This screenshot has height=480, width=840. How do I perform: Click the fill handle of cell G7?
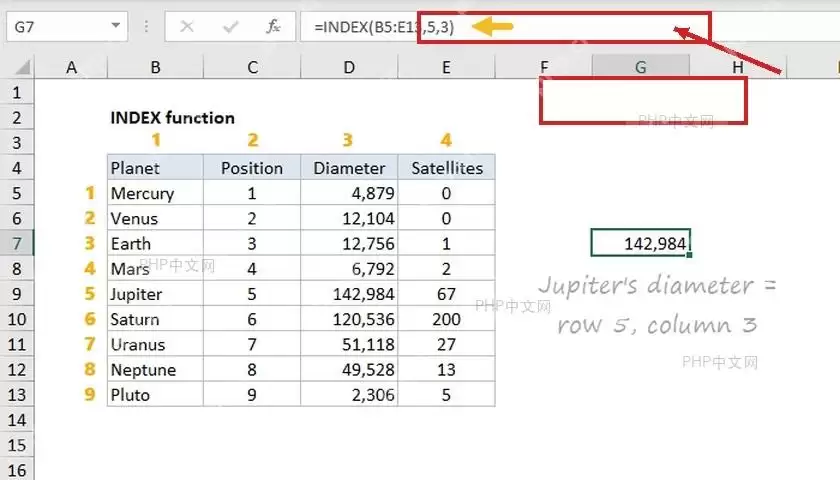point(689,255)
